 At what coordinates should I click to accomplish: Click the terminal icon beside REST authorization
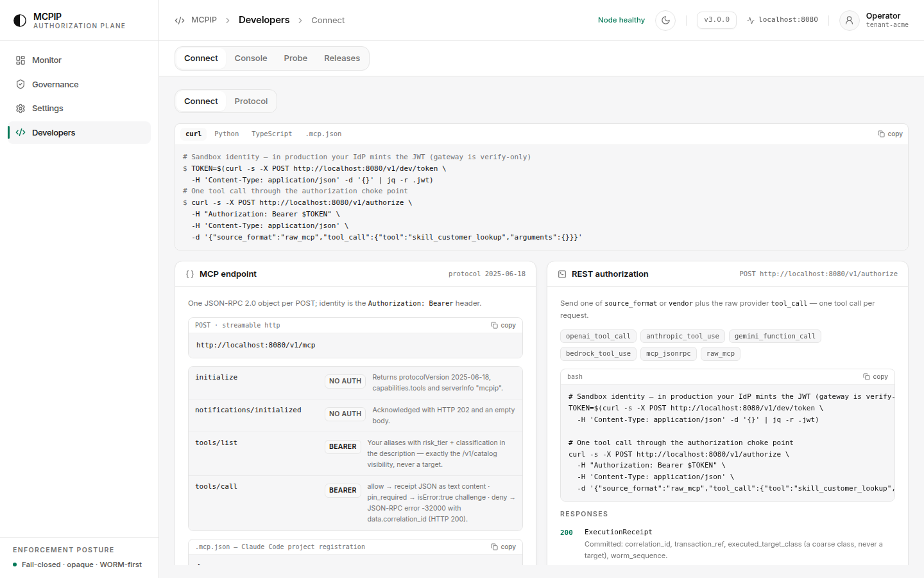point(562,274)
